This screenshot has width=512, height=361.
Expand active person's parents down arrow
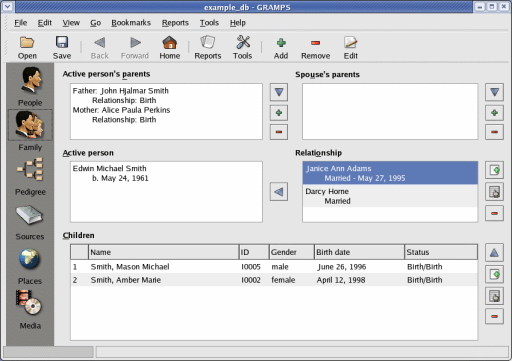click(279, 92)
